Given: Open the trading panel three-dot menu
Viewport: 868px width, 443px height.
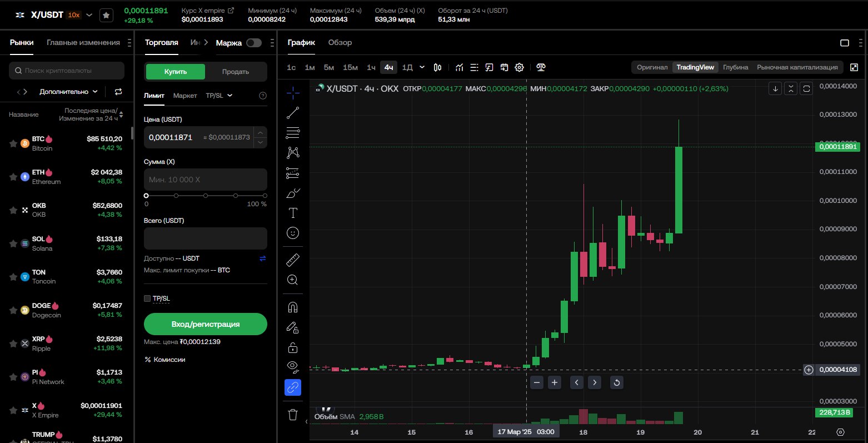Looking at the screenshot, I should 272,43.
